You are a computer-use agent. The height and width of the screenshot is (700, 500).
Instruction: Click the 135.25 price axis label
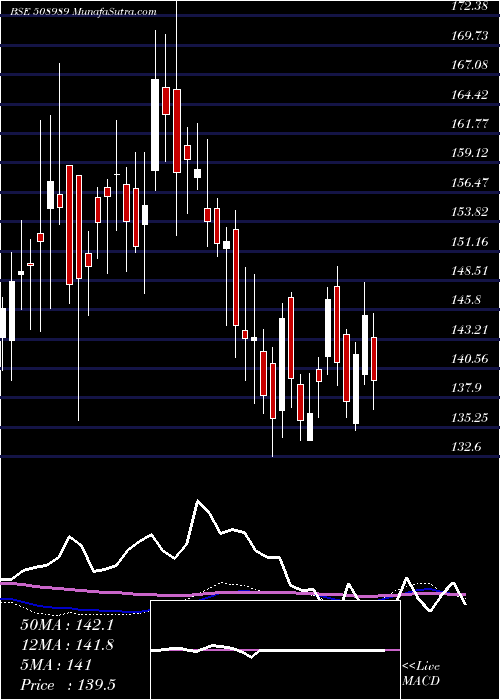pos(470,418)
